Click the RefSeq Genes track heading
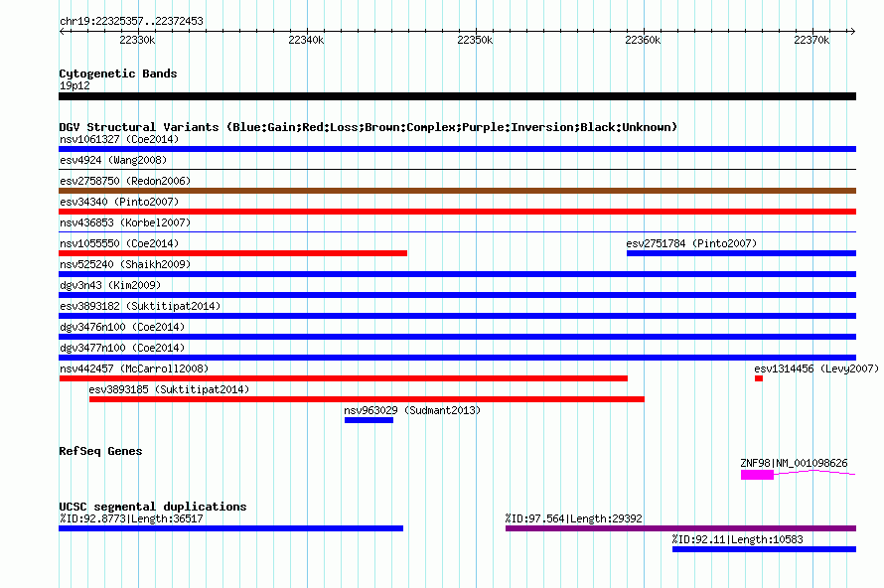 (x=100, y=451)
